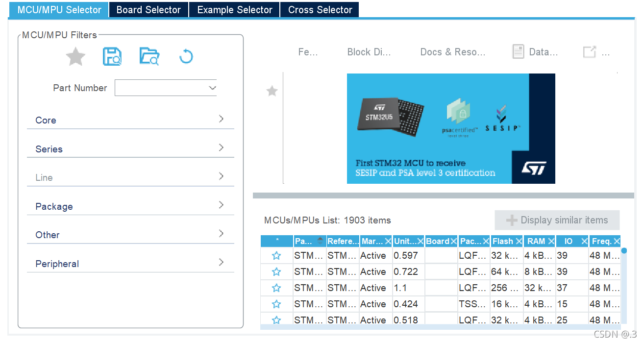The width and height of the screenshot is (644, 343).
Task: Remove the Freq. column via X
Action: tap(617, 241)
